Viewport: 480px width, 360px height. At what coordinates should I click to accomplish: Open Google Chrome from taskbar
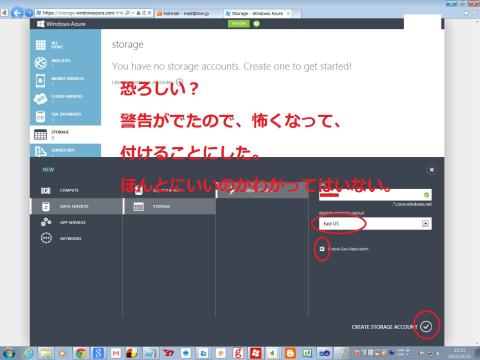pyautogui.click(x=81, y=353)
